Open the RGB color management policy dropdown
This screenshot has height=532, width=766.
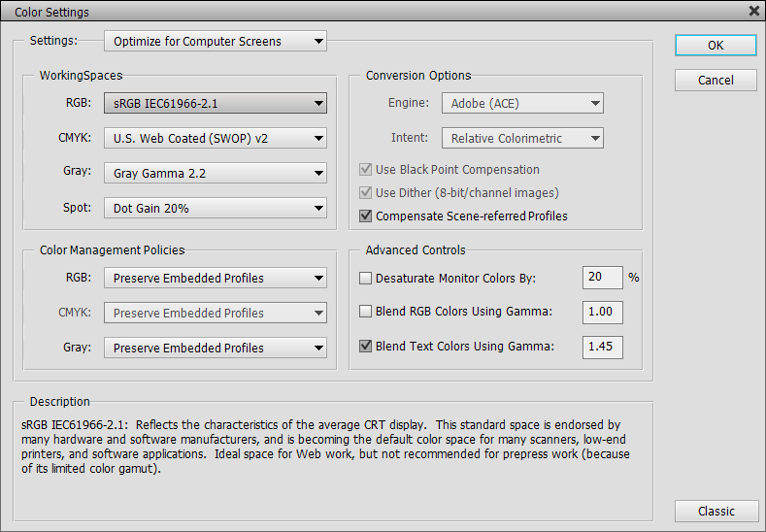tap(215, 278)
